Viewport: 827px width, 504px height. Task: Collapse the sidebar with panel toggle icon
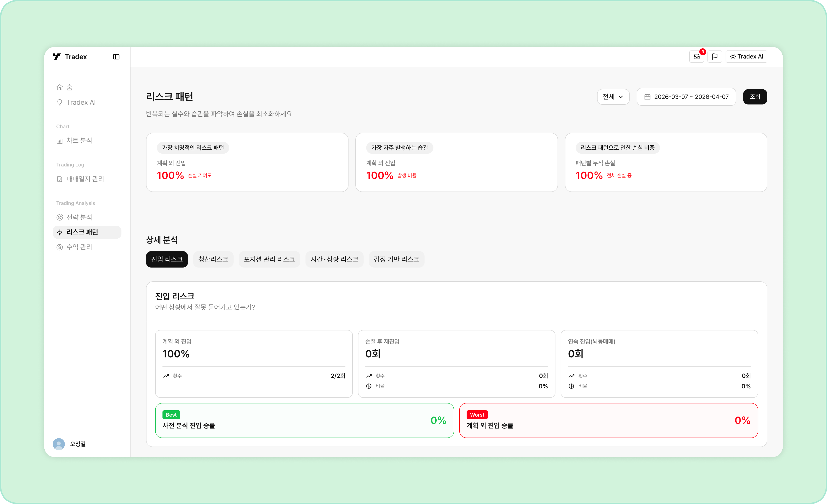click(x=116, y=57)
